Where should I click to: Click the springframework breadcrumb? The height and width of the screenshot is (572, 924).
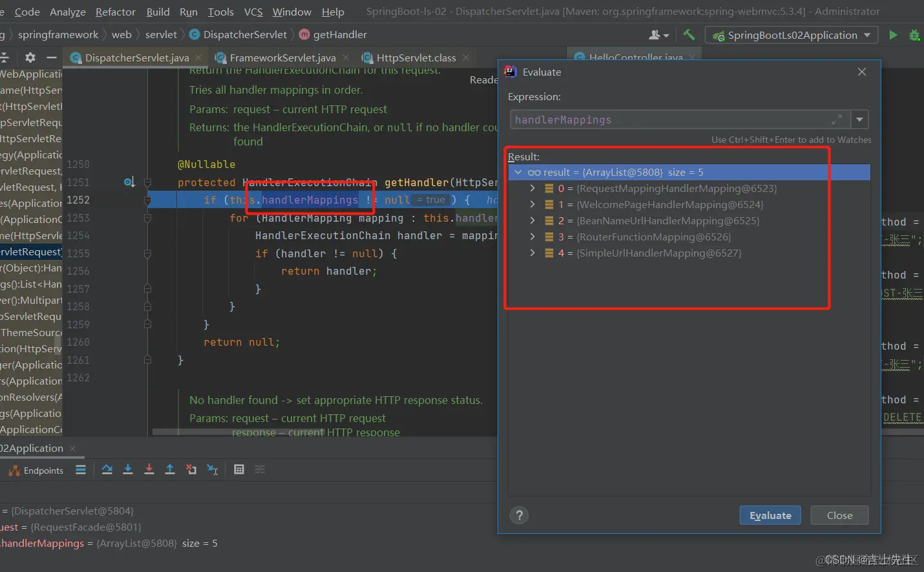click(x=58, y=35)
